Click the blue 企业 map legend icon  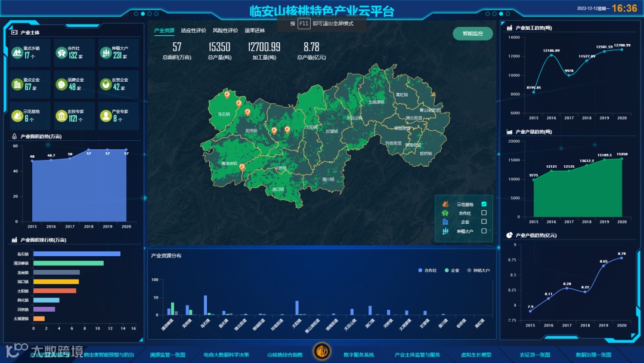point(445,222)
